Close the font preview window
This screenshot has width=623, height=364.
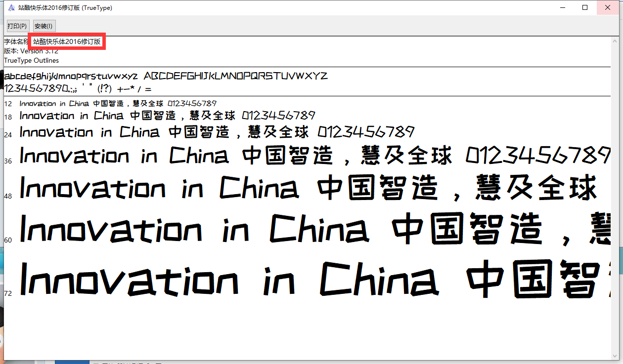click(x=609, y=7)
